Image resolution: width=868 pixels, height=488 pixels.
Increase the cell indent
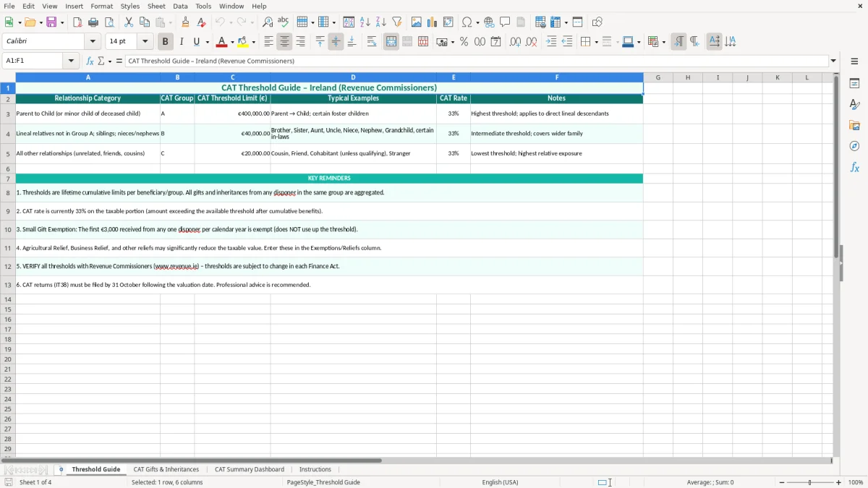[551, 42]
